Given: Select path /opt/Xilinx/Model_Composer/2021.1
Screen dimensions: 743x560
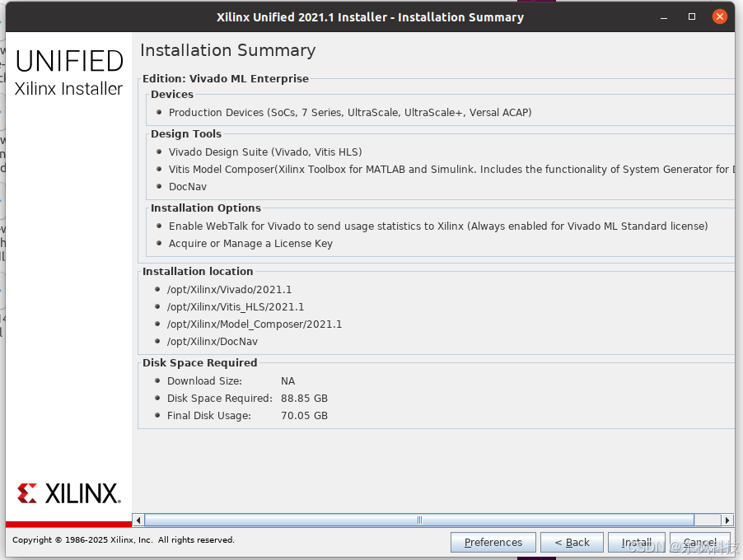Looking at the screenshot, I should click(x=254, y=324).
